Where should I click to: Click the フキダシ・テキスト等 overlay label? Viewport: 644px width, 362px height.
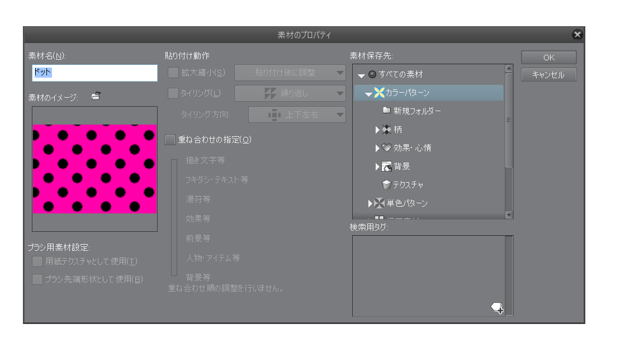(217, 179)
